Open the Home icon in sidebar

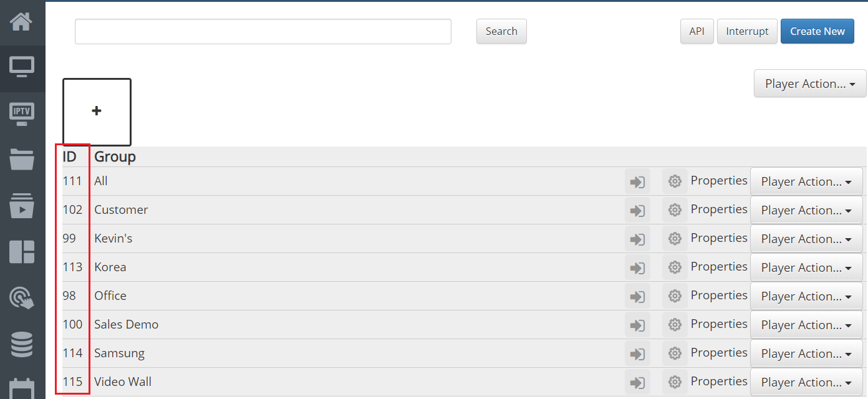(x=22, y=22)
